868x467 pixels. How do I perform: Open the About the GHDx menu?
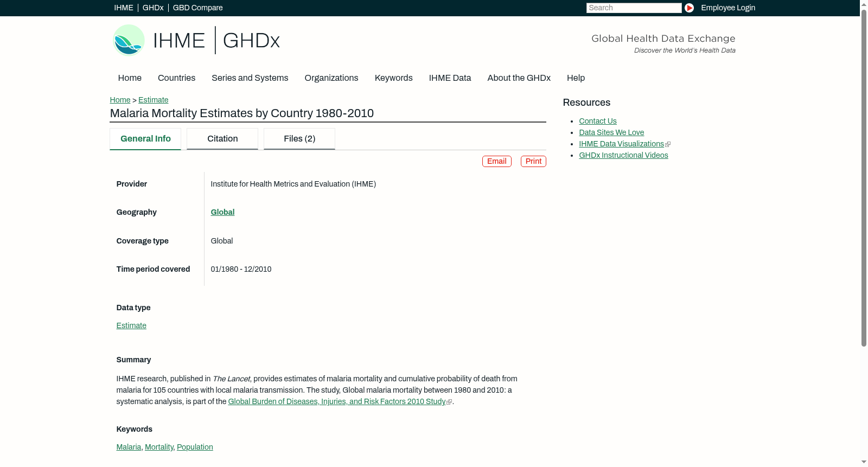[x=519, y=78]
